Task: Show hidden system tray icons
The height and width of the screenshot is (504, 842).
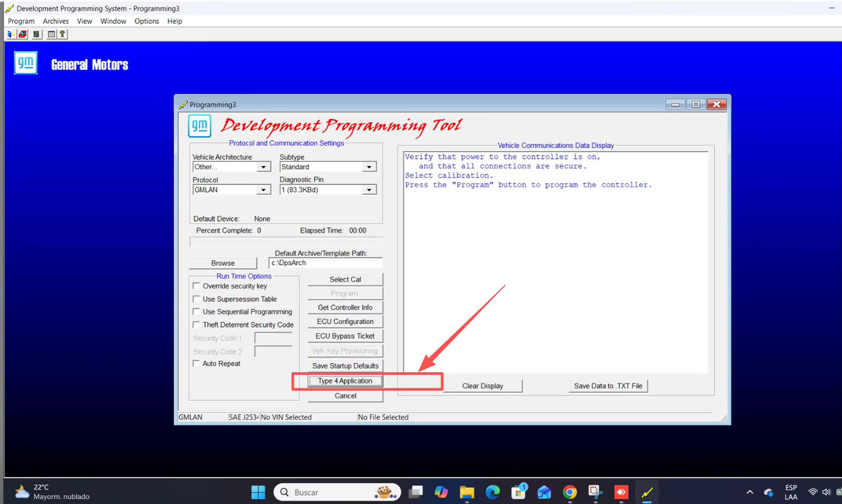Action: pyautogui.click(x=749, y=492)
